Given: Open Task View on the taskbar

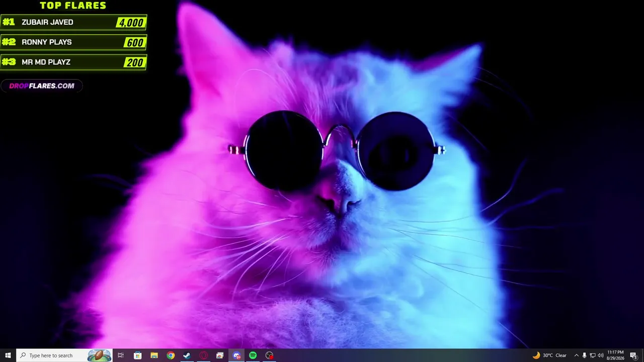Looking at the screenshot, I should pos(121,355).
